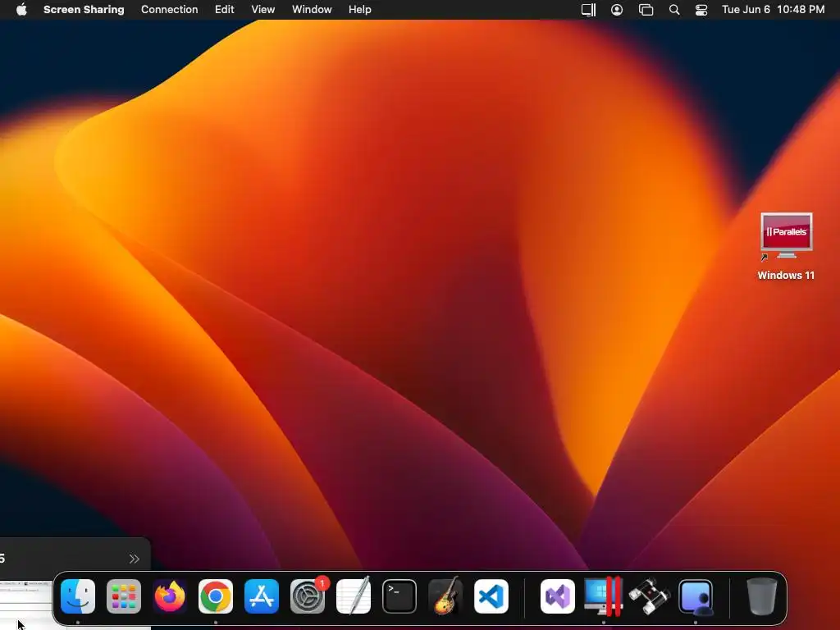Open TextEdit from the Dock
This screenshot has height=630, width=840.
coord(354,596)
